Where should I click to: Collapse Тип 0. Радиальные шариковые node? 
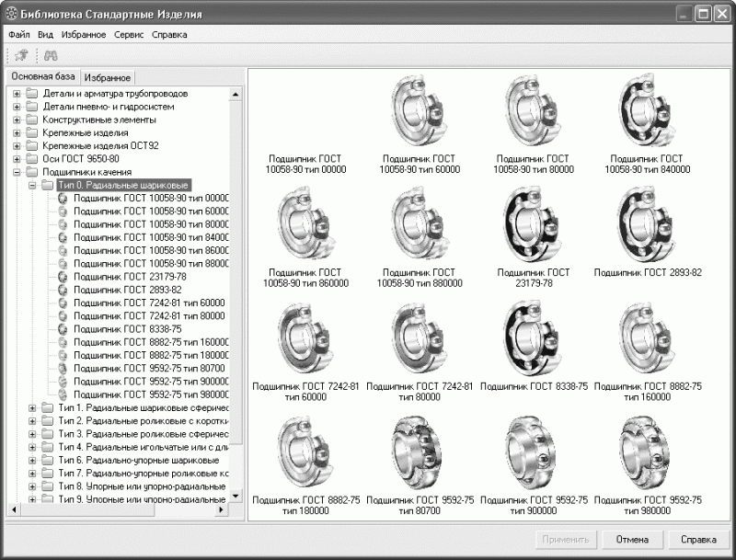click(x=32, y=185)
